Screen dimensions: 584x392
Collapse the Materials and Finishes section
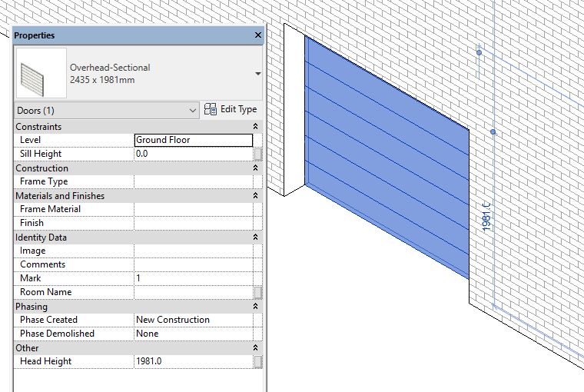255,196
